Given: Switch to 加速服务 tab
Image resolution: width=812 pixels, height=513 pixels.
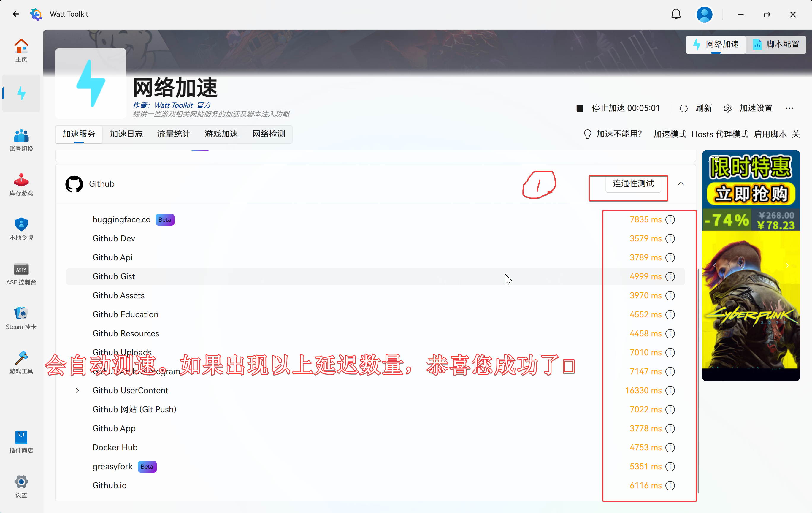Looking at the screenshot, I should pyautogui.click(x=79, y=134).
